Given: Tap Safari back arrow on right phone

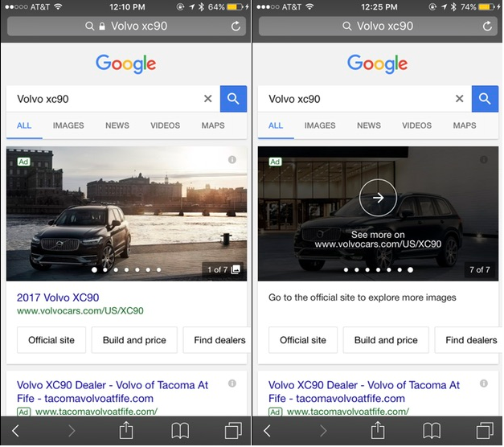Looking at the screenshot, I should point(267,431).
